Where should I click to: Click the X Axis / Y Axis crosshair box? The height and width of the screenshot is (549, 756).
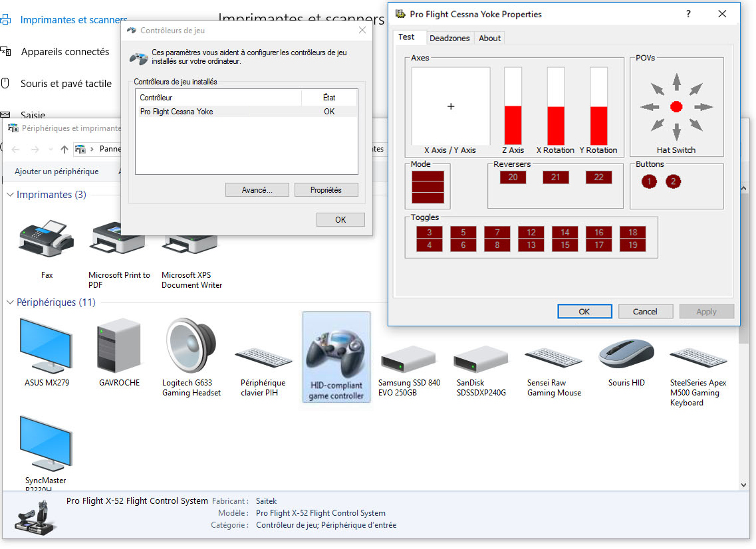click(x=451, y=106)
